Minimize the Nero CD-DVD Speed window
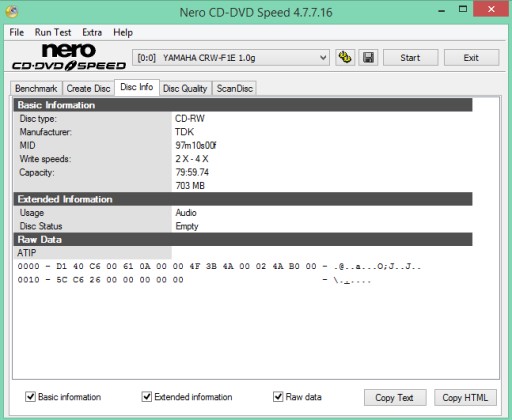Image resolution: width=512 pixels, height=420 pixels. coord(442,10)
